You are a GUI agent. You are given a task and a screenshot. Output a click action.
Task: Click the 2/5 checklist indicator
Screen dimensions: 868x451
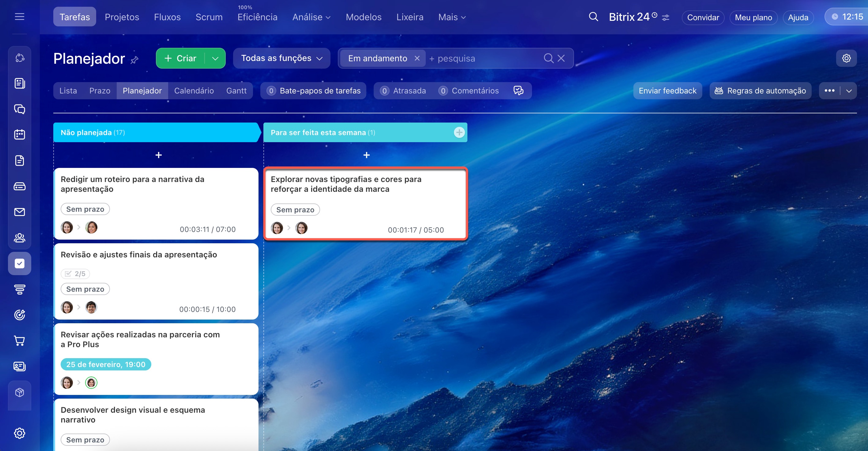coord(75,274)
